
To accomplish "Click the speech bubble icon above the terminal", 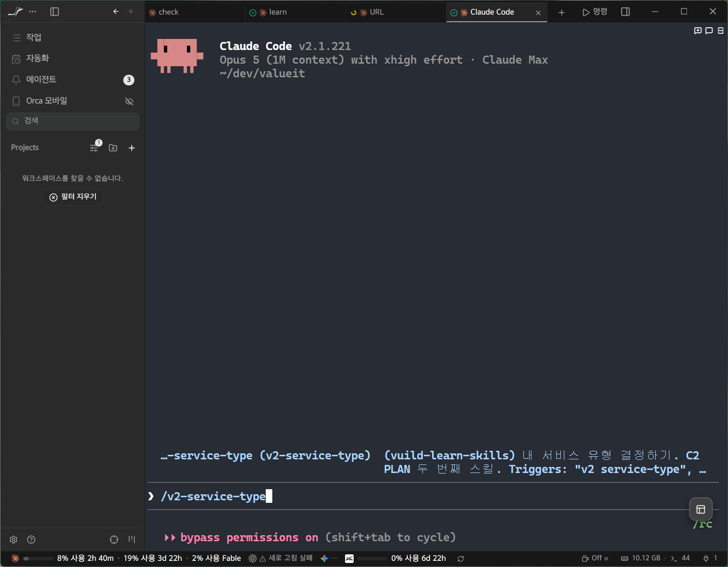I will point(709,31).
